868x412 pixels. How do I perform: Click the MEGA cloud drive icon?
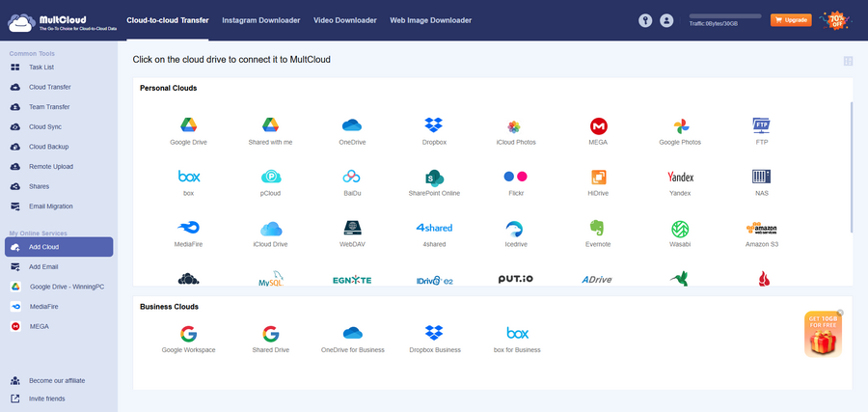(598, 126)
